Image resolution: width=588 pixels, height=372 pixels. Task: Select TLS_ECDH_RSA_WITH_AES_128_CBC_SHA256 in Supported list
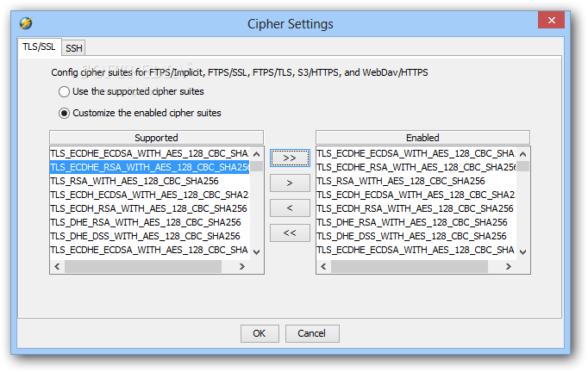[150, 208]
